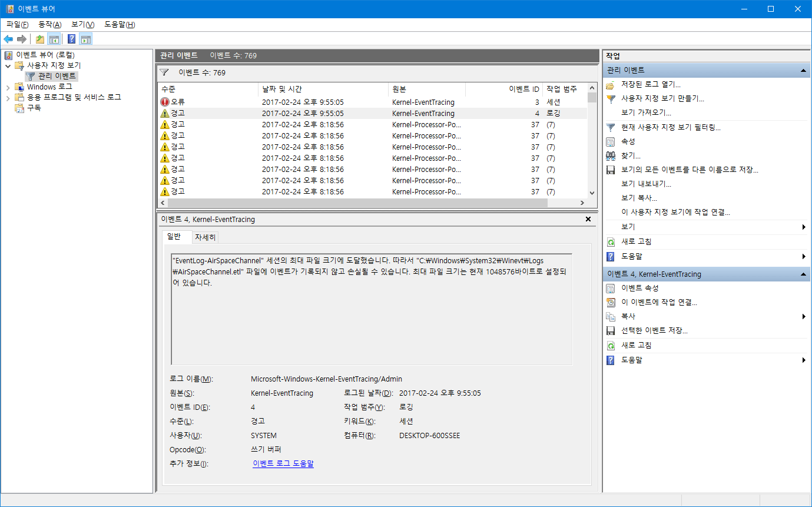The height and width of the screenshot is (507, 812).
Task: Close the event preview pane with X
Action: [588, 219]
